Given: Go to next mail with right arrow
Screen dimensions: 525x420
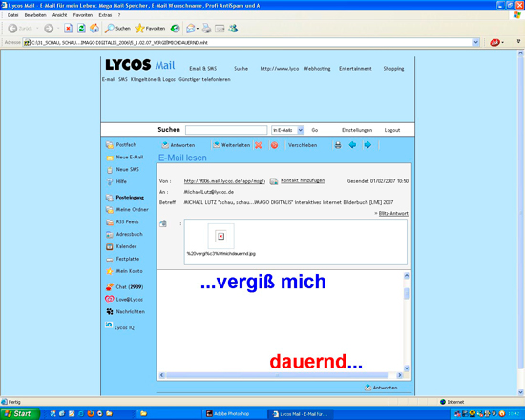Looking at the screenshot, I should 367,145.
